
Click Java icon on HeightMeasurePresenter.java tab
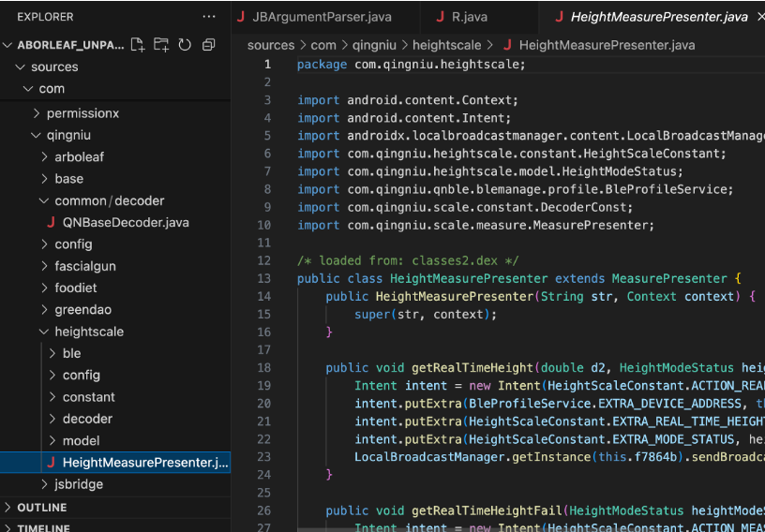[560, 17]
